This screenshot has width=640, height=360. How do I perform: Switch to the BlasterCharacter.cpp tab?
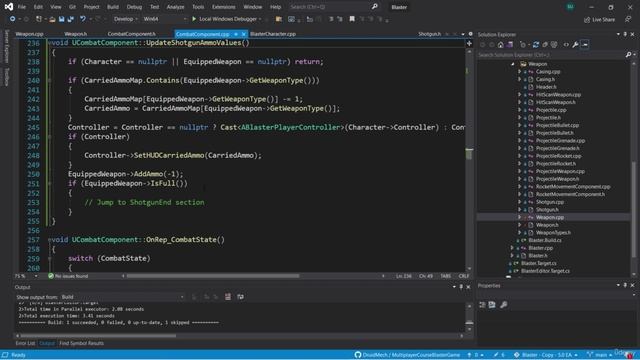click(x=273, y=34)
